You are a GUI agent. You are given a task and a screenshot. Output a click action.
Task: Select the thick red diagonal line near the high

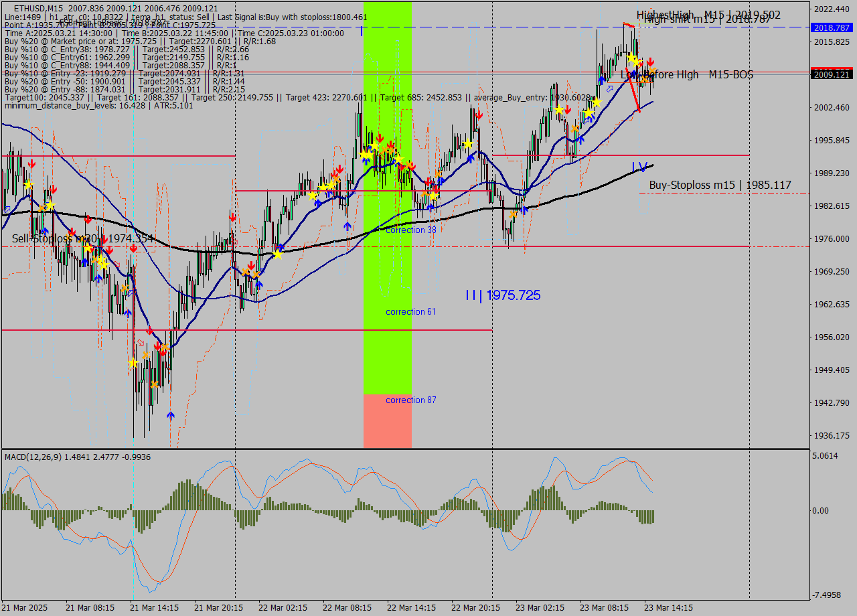(633, 90)
